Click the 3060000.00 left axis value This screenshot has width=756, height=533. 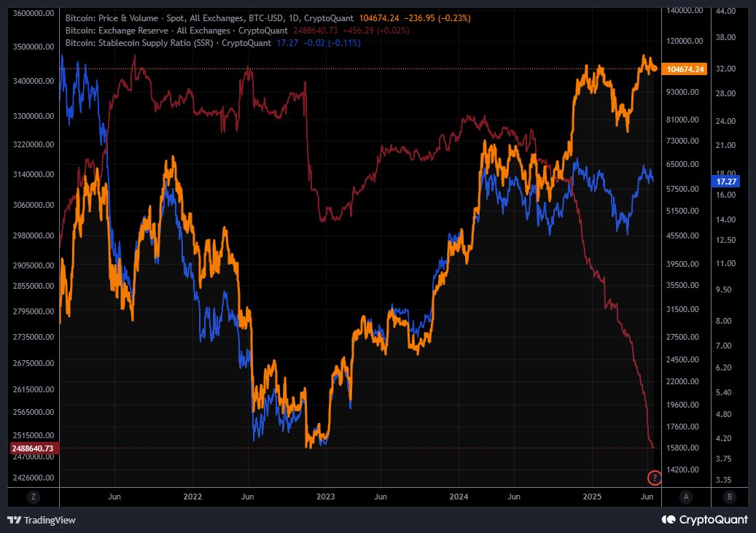click(x=34, y=204)
